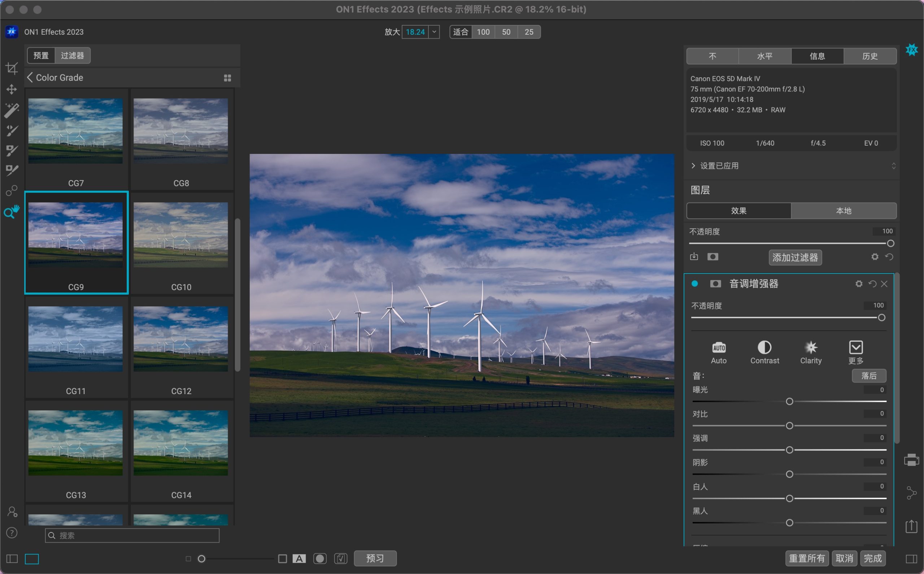The width and height of the screenshot is (924, 574).
Task: Click the Auto tone adjustment icon
Action: (719, 346)
